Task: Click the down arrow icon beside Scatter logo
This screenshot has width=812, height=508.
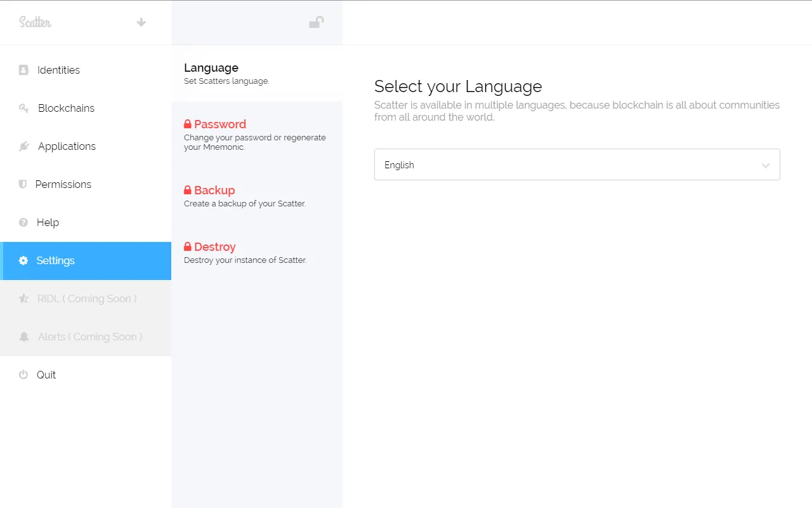Action: [x=141, y=22]
